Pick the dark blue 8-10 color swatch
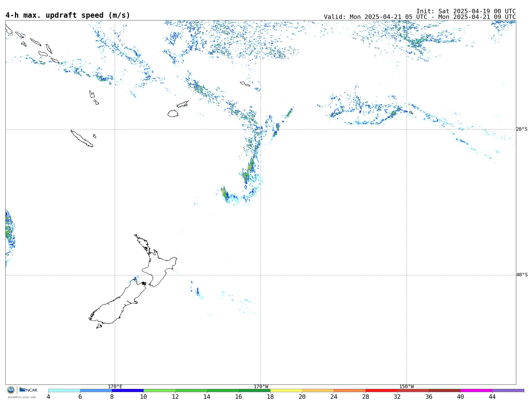Screen dimensions: 532x400 [x=128, y=391]
